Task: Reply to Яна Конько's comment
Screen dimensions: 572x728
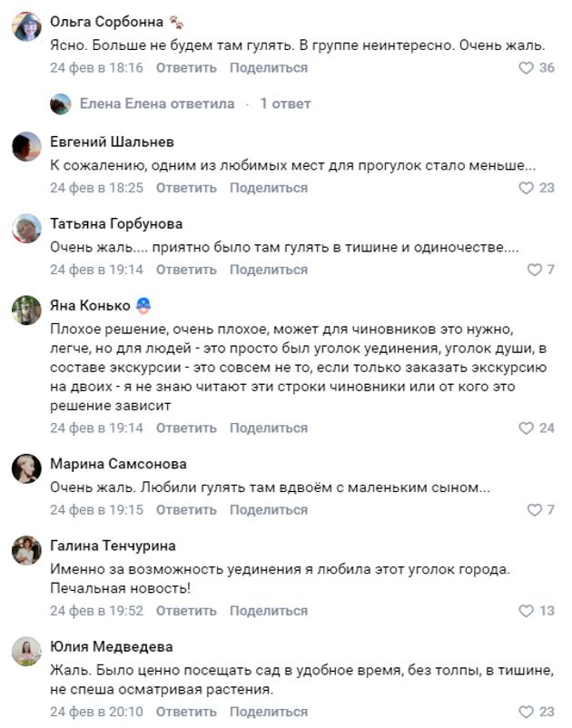Action: 186,428
